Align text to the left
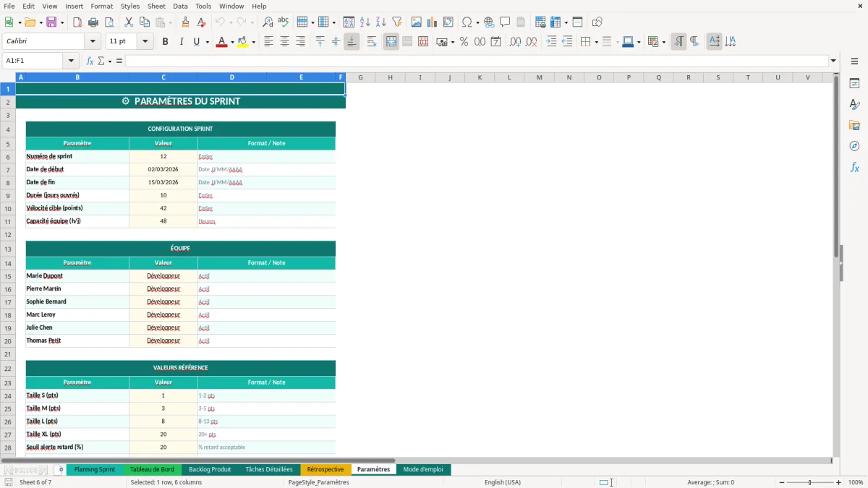868x488 pixels. click(269, 42)
